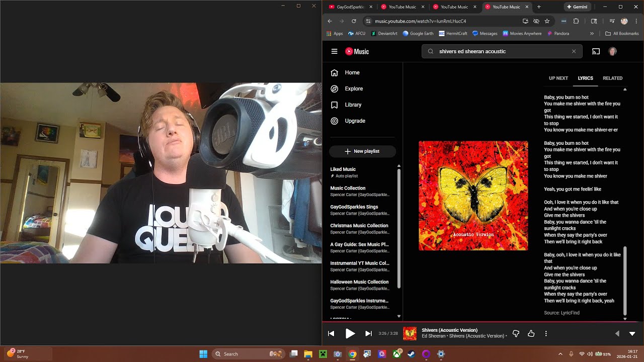Open the Google Earth bookmark
The image size is (644, 362).
(x=418, y=34)
